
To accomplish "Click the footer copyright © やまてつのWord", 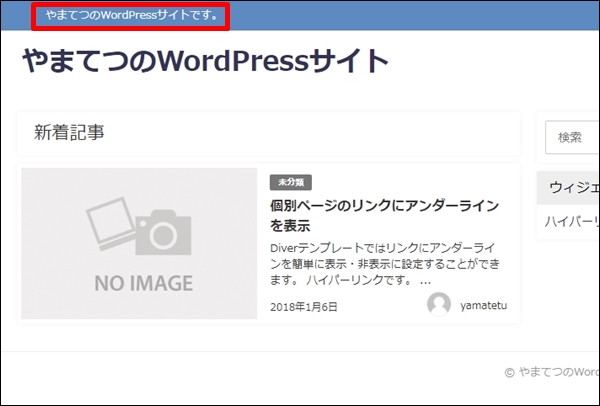I will pos(552,372).
